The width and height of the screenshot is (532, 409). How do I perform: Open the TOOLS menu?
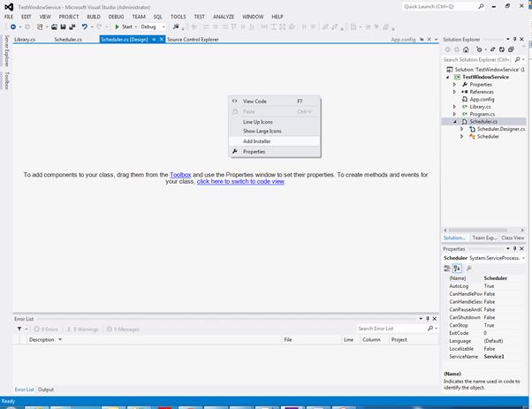point(179,17)
